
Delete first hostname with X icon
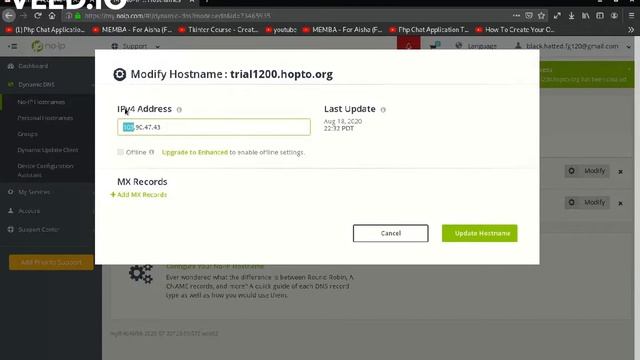tap(620, 172)
